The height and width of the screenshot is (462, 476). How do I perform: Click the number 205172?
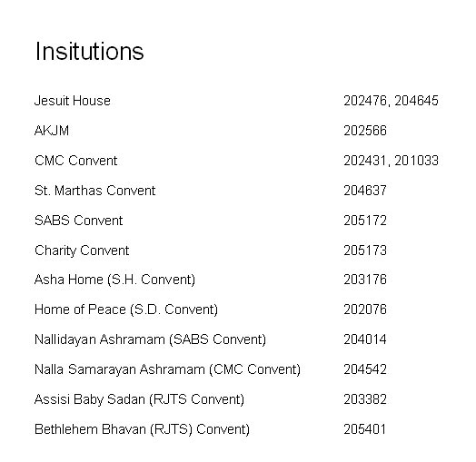pos(365,221)
